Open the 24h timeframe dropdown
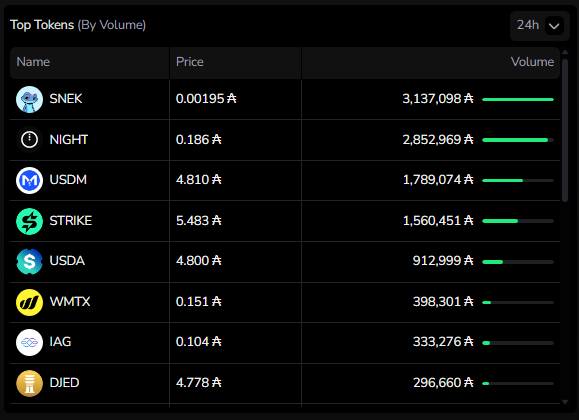This screenshot has width=579, height=420. pos(539,25)
